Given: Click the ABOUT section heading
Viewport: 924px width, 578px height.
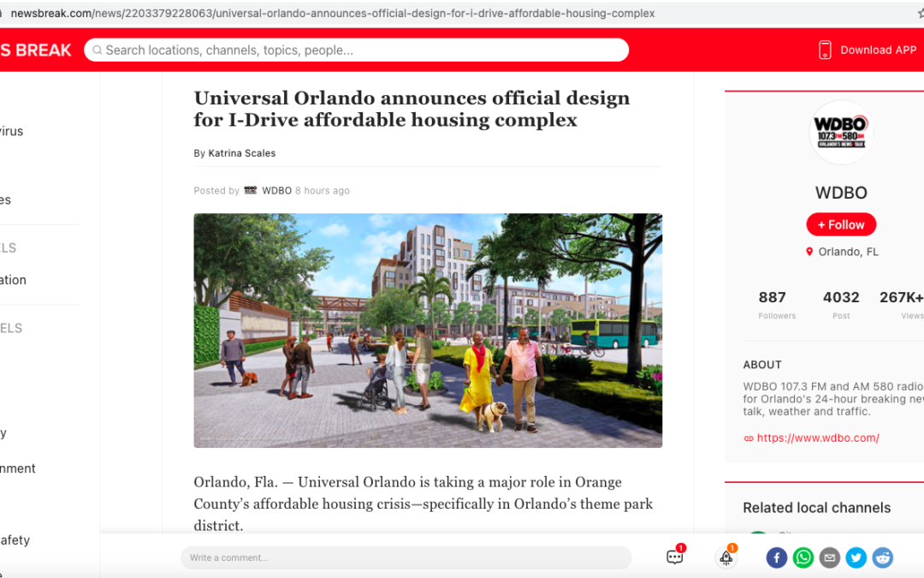Looking at the screenshot, I should point(762,365).
